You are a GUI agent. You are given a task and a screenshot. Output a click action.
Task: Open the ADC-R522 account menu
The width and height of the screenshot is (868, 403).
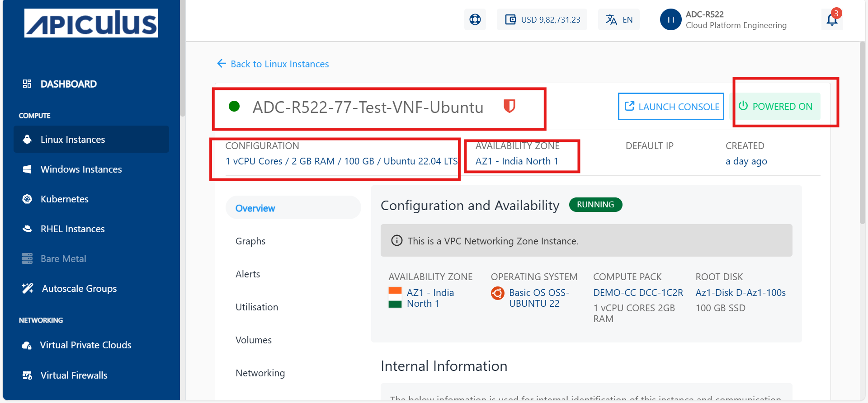coord(723,19)
